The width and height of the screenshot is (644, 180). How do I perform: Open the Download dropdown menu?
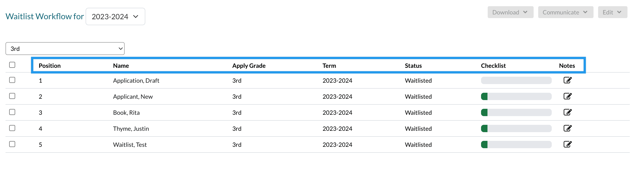point(510,12)
